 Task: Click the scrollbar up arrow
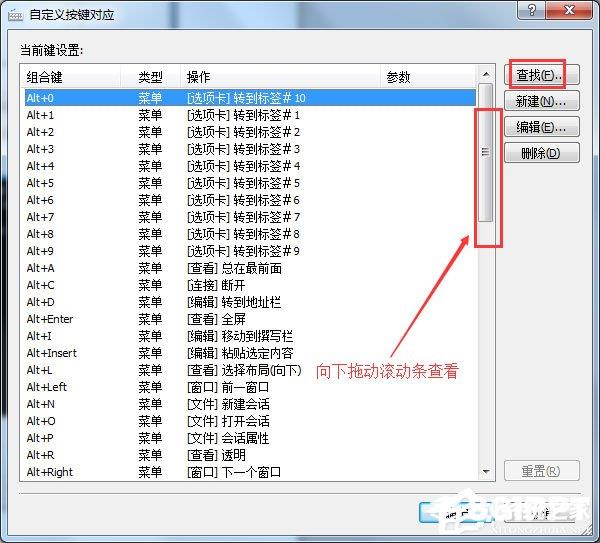point(486,74)
